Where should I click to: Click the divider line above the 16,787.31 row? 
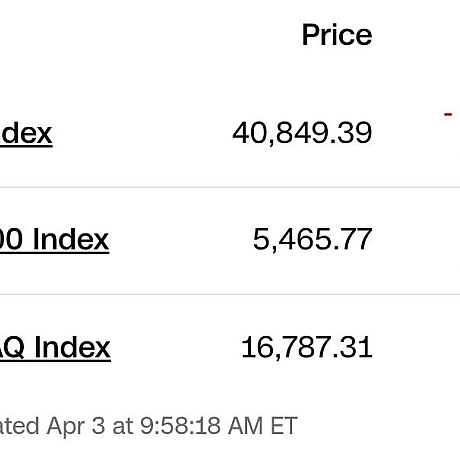pos(230,295)
